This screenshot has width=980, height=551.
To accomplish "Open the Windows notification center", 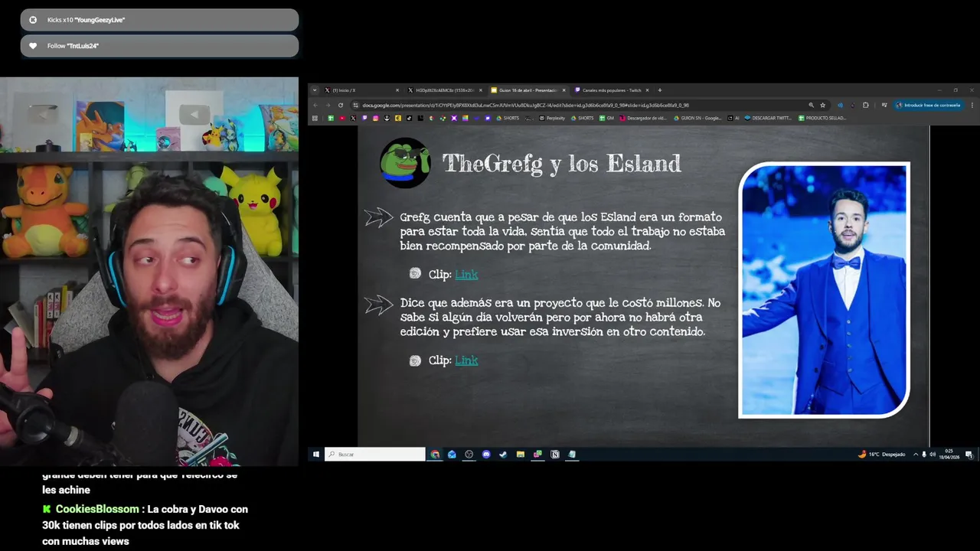I will click(969, 455).
